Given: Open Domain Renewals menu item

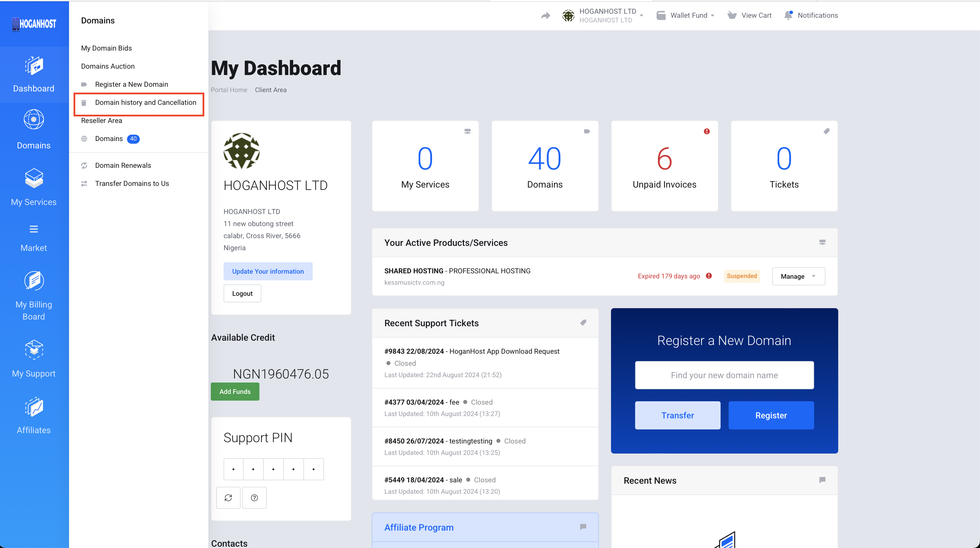Looking at the screenshot, I should click(x=123, y=165).
